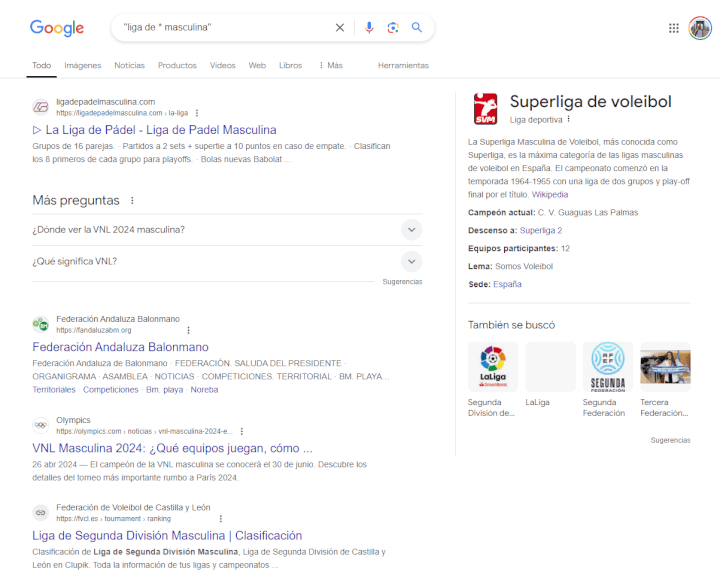Viewport: 720px width, 584px height.
Task: Open Herramientas search tools
Action: point(403,65)
